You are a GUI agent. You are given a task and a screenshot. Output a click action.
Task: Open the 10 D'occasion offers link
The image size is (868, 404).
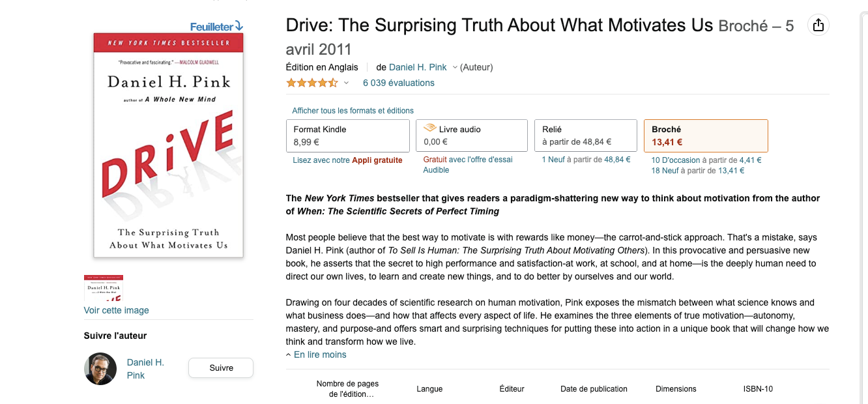(x=676, y=160)
